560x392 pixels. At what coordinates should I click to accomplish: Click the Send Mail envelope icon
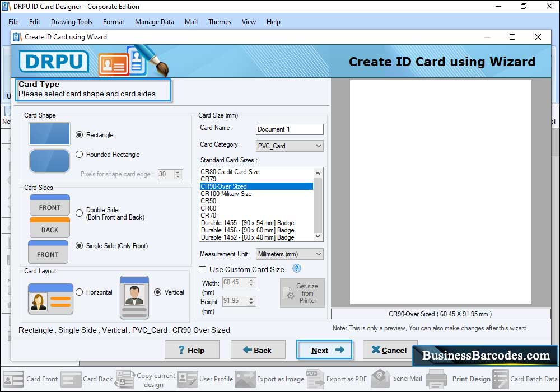pyautogui.click(x=380, y=378)
